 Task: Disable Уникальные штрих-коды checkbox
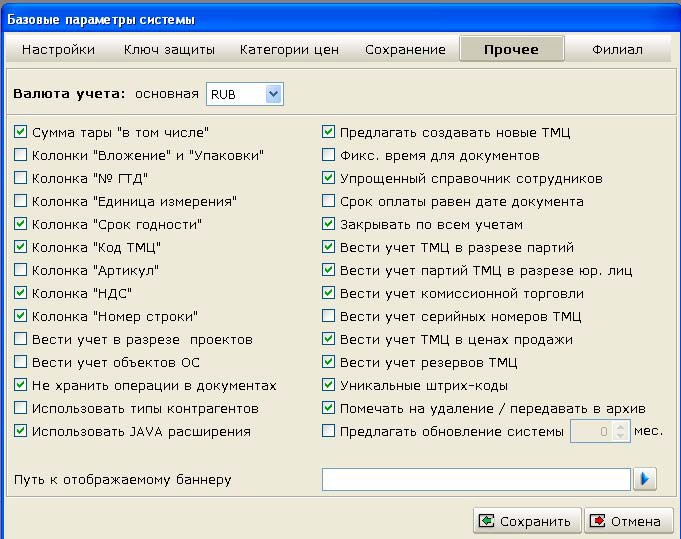tap(328, 385)
